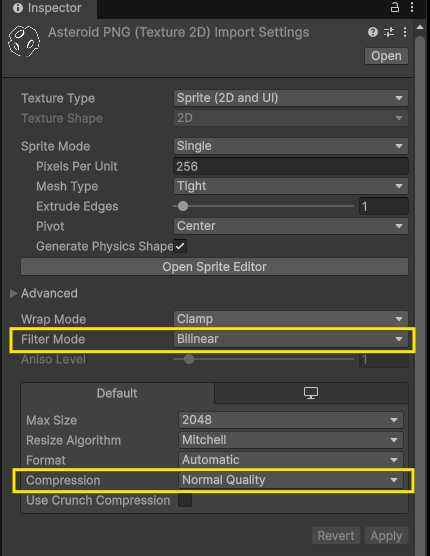This screenshot has height=556, width=430.
Task: Switch to the standalone monitor platform tab
Action: (x=311, y=393)
